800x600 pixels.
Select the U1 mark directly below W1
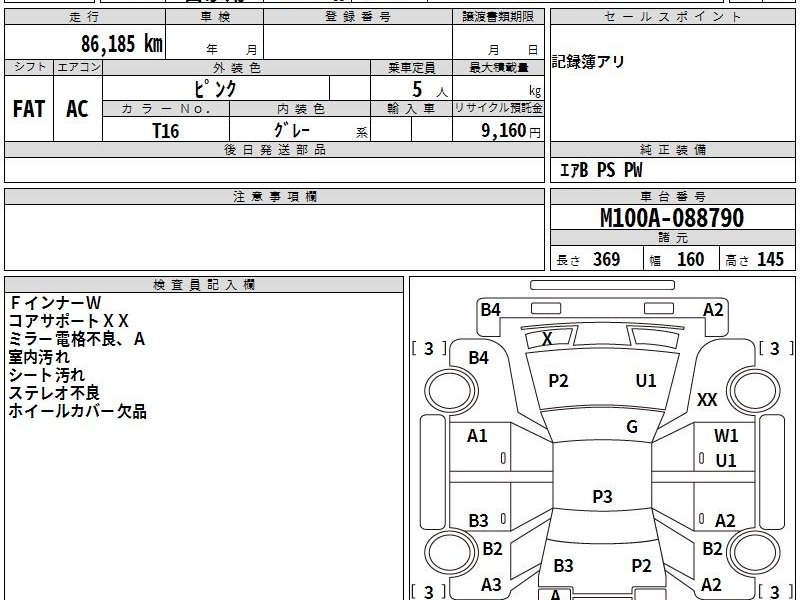click(726, 460)
